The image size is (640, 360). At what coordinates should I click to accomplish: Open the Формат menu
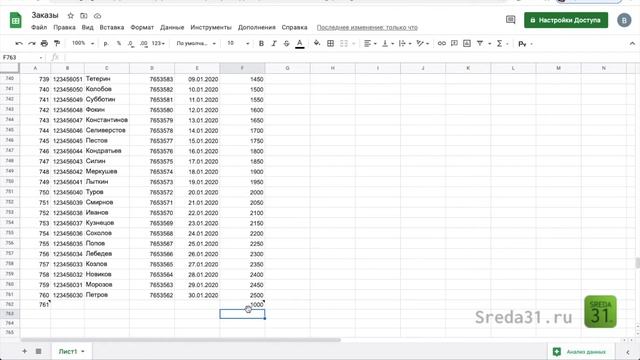[142, 27]
